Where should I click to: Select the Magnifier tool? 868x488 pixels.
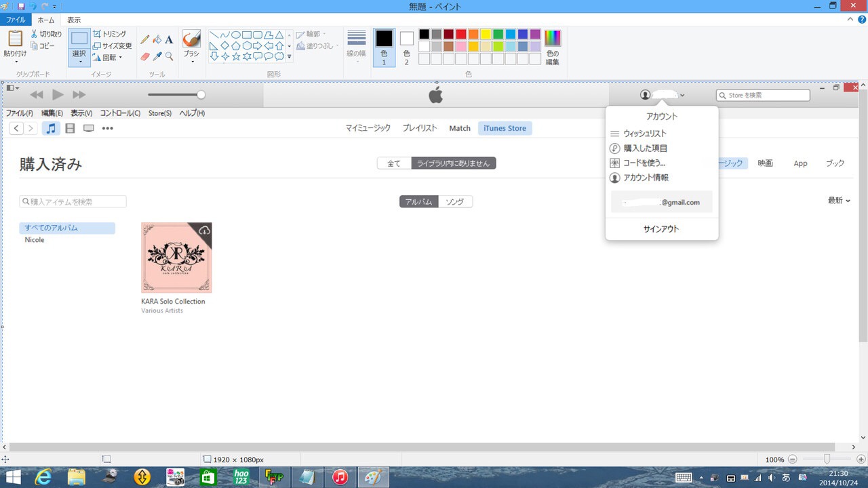(x=169, y=56)
